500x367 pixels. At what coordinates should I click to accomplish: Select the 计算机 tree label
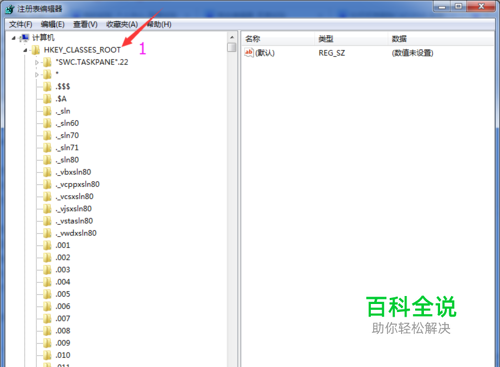(x=43, y=38)
